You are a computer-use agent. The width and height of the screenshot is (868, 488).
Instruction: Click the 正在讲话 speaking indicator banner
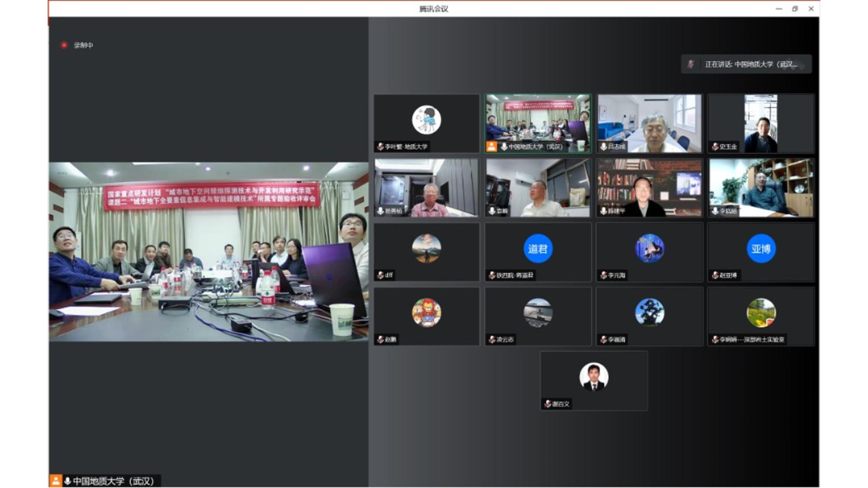746,64
